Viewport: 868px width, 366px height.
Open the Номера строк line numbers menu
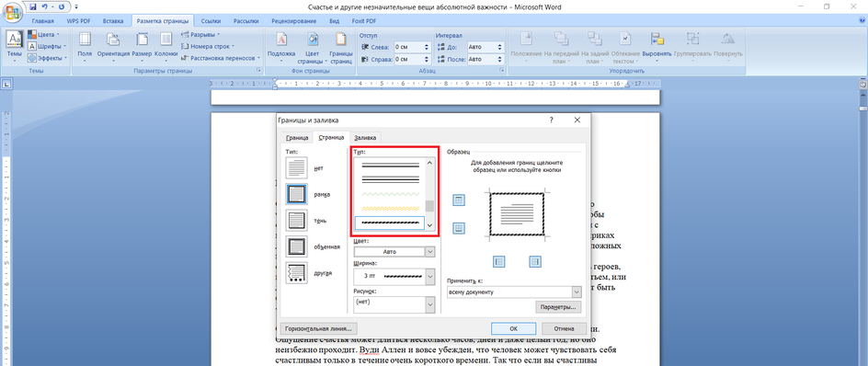tap(208, 46)
